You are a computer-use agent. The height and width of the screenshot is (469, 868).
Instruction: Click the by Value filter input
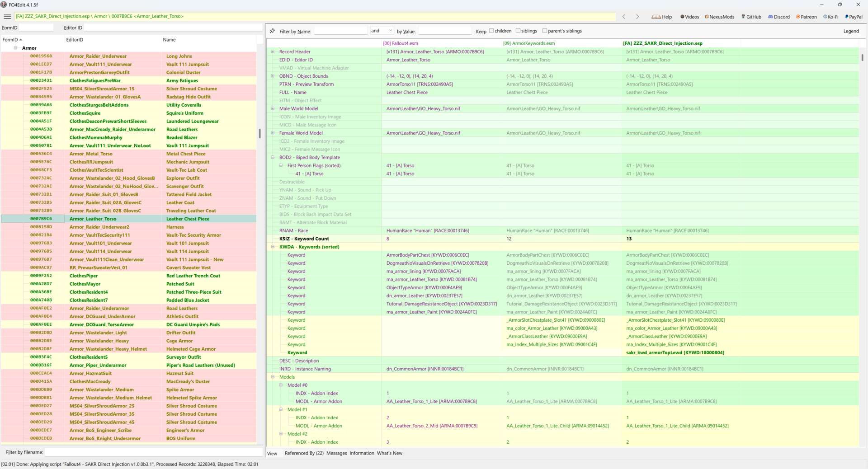coord(445,31)
